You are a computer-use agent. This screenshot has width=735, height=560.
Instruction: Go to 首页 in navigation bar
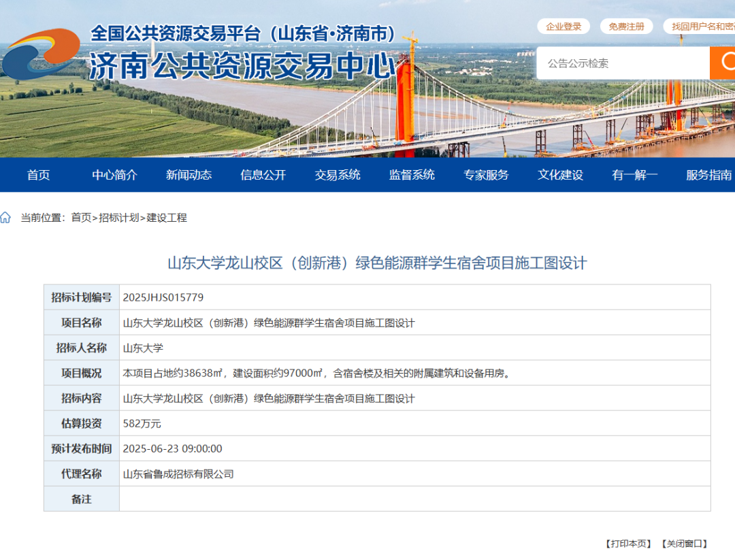pyautogui.click(x=38, y=175)
